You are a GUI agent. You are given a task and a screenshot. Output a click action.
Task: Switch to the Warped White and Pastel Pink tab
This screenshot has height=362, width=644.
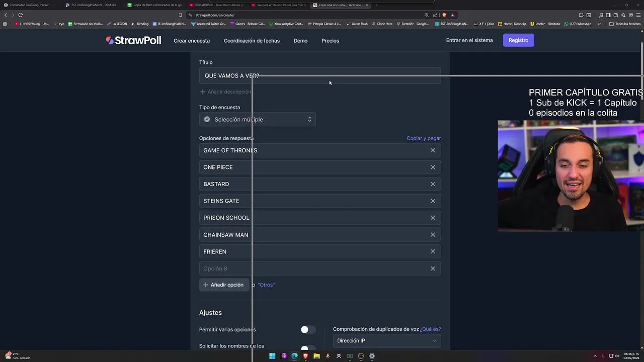[x=278, y=5]
